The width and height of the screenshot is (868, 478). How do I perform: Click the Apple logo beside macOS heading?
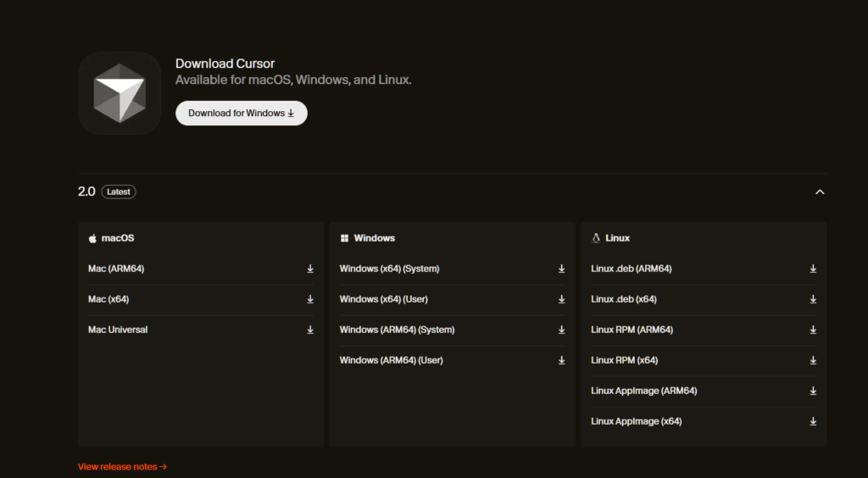click(x=92, y=239)
